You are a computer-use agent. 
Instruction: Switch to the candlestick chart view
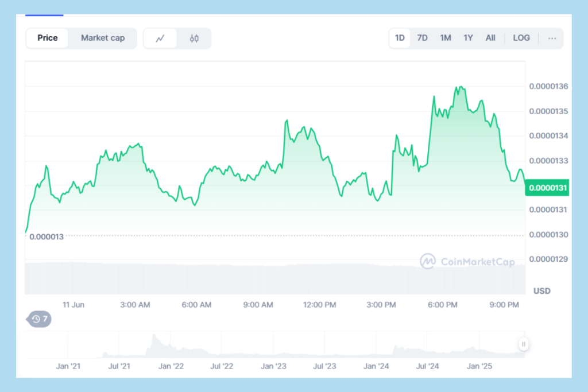pos(194,38)
